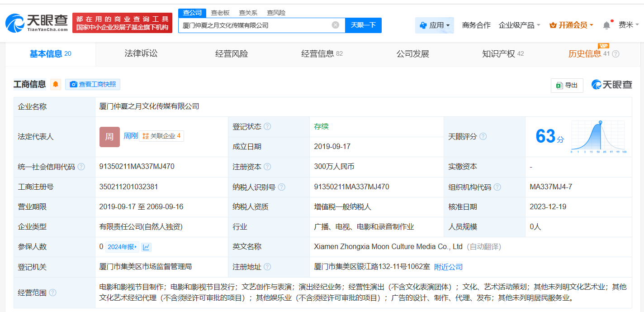Viewport: 644px width, 312px height.
Task: Open the 应用 dropdown menu
Action: click(x=435, y=25)
